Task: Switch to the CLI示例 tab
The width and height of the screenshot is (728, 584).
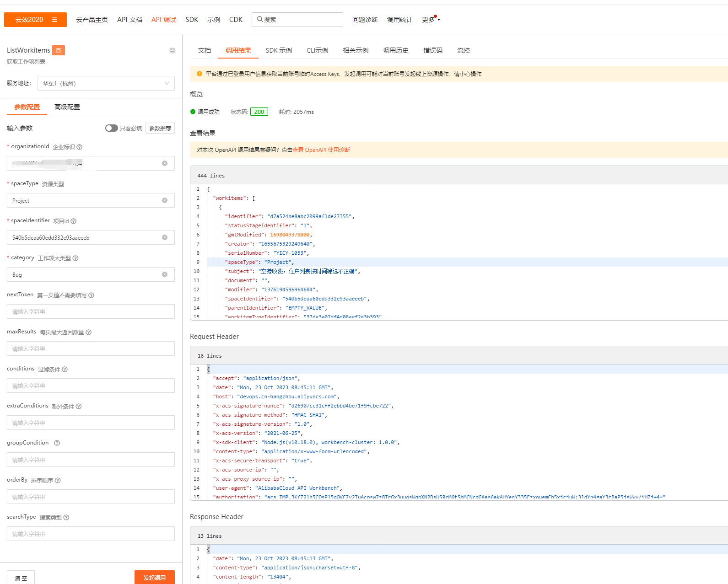Action: [318, 50]
